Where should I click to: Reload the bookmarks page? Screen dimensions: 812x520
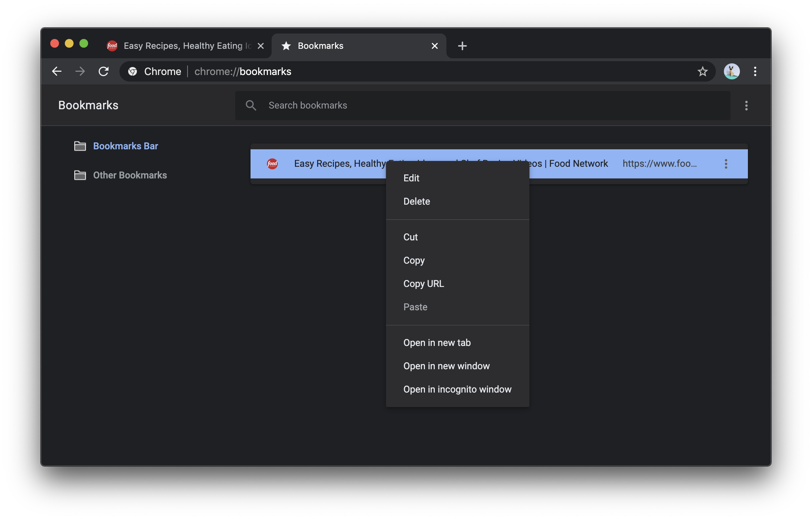click(104, 71)
